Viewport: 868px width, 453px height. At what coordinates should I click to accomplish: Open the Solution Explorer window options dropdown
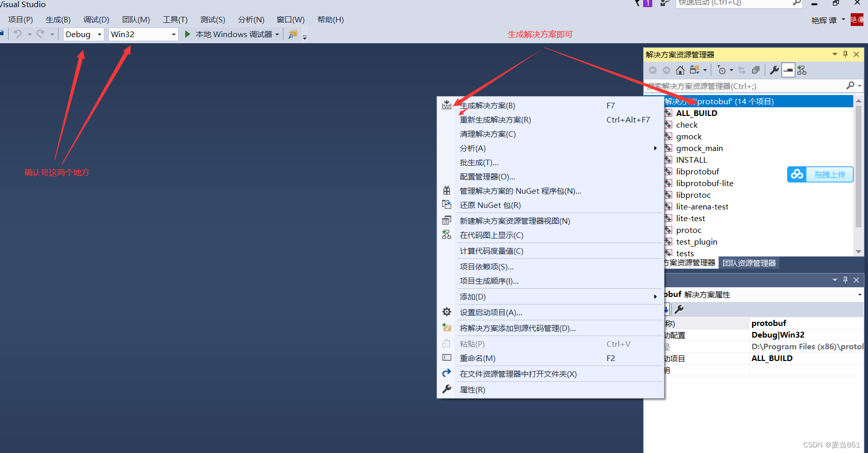click(x=835, y=54)
